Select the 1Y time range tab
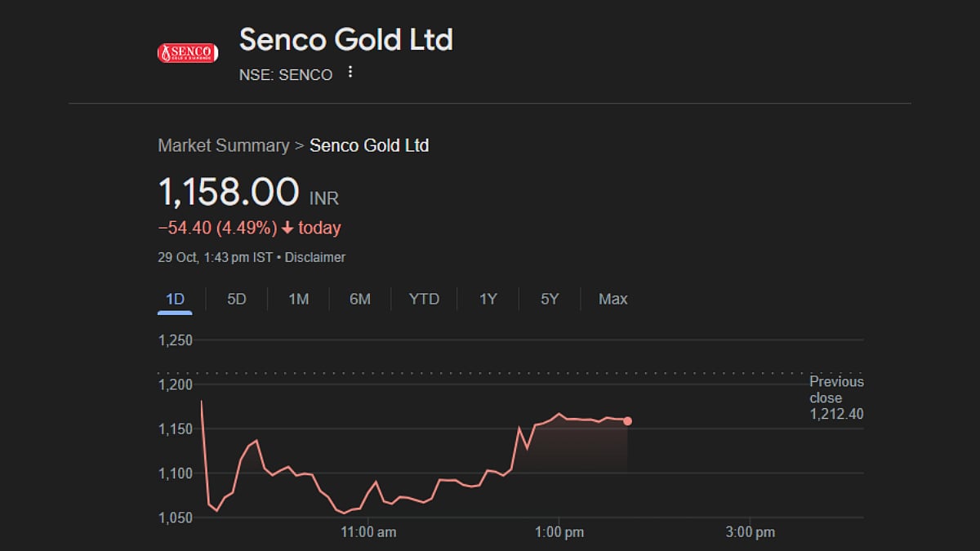Viewport: 980px width, 551px height. (x=488, y=299)
